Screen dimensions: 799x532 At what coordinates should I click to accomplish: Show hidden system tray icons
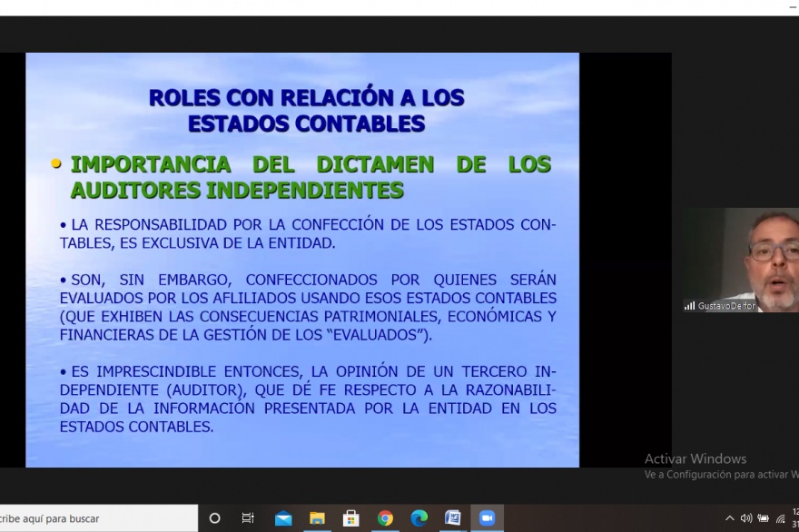730,518
